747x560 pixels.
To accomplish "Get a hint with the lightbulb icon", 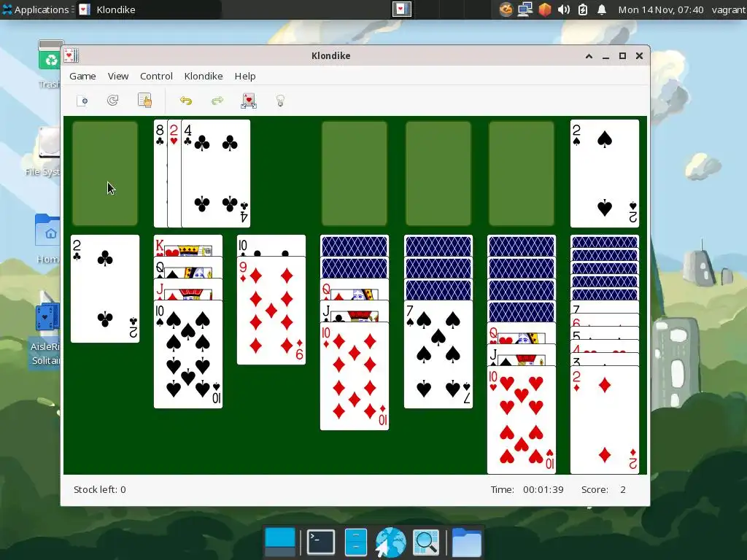I will pos(281,101).
